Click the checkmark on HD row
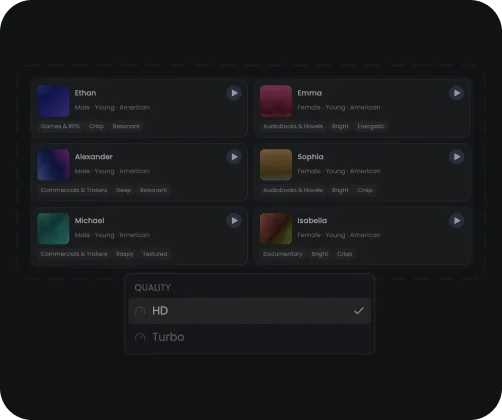 click(359, 311)
